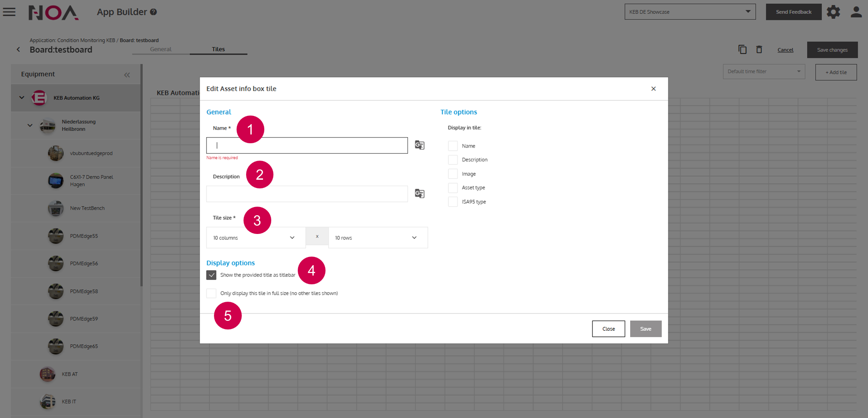The height and width of the screenshot is (418, 868).
Task: Select the Tiles tab
Action: point(218,49)
